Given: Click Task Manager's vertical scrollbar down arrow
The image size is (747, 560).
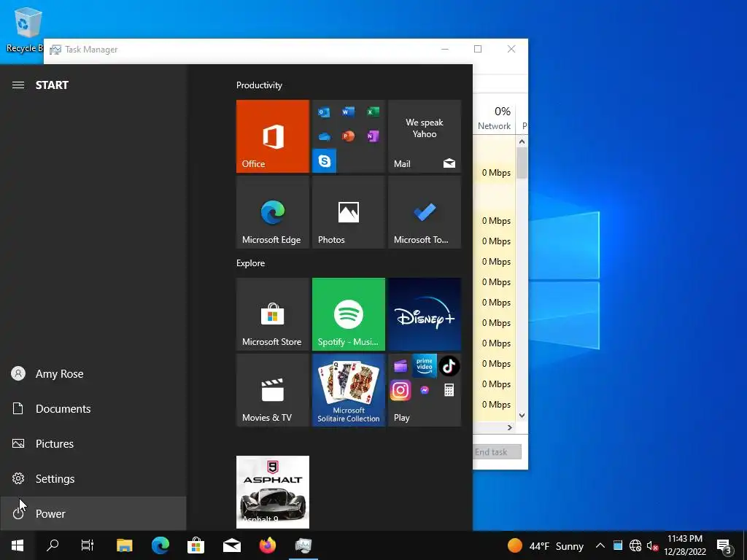Looking at the screenshot, I should pyautogui.click(x=522, y=415).
